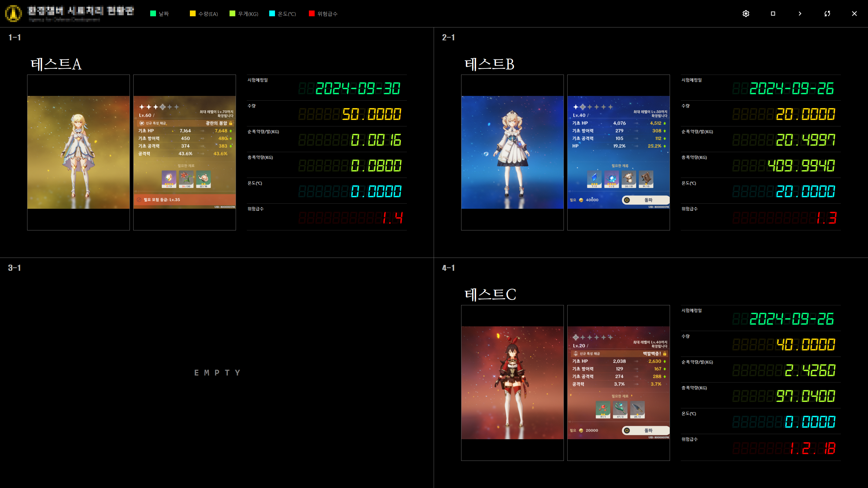Open 테스트C stats image thumbnail
The width and height of the screenshot is (868, 488).
618,383
